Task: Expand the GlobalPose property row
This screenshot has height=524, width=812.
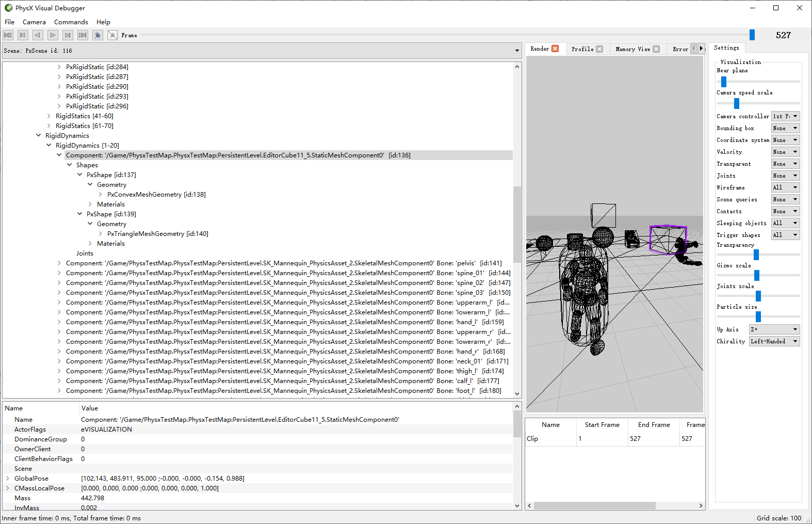Action: click(x=8, y=479)
